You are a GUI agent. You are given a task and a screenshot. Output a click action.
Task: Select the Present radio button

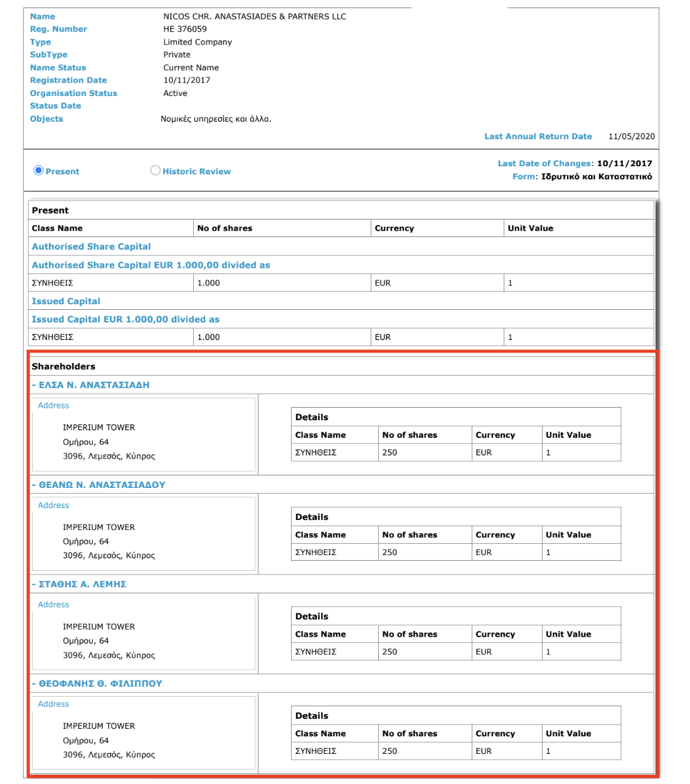click(x=38, y=171)
